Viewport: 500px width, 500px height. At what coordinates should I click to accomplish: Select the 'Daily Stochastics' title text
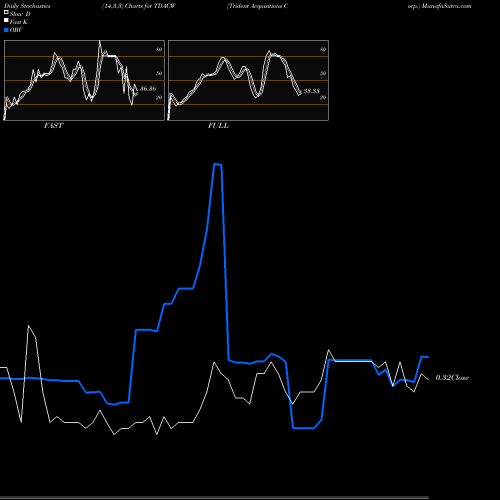click(27, 6)
